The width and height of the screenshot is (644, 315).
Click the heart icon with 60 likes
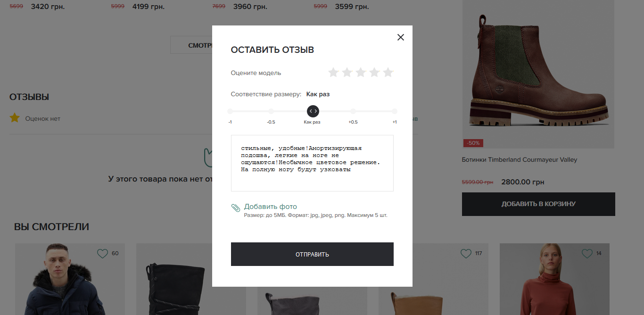[x=102, y=254]
